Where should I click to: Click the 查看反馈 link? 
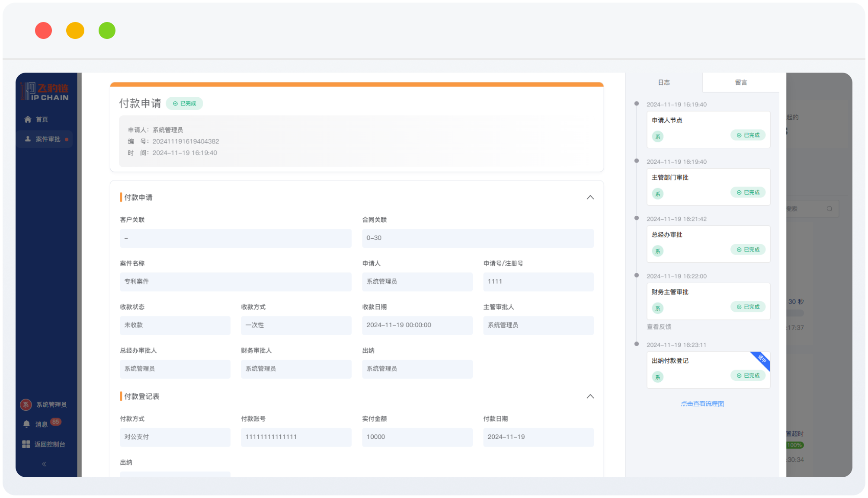(x=659, y=327)
